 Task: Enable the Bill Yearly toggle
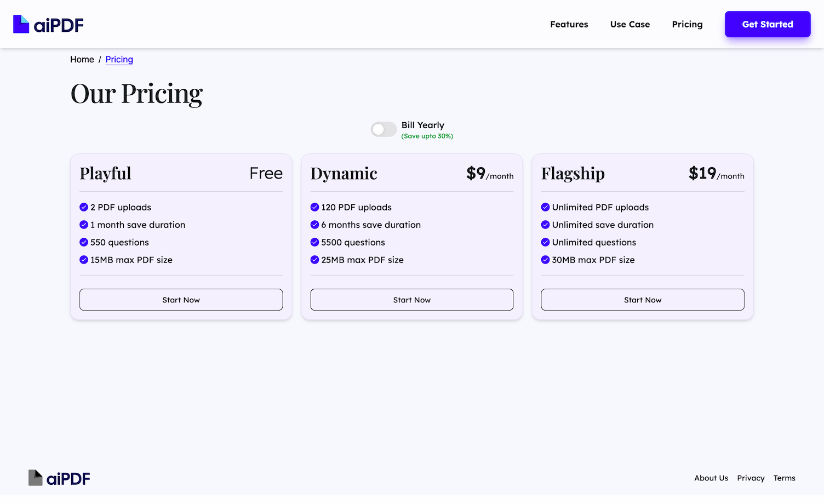pyautogui.click(x=384, y=129)
